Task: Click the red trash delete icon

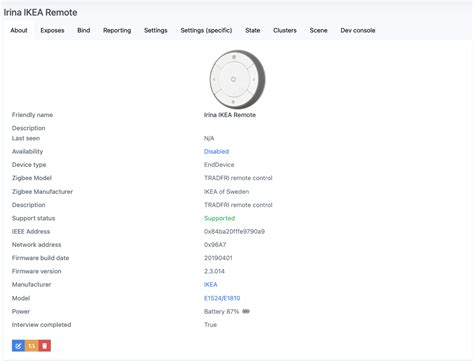Action: click(45, 346)
